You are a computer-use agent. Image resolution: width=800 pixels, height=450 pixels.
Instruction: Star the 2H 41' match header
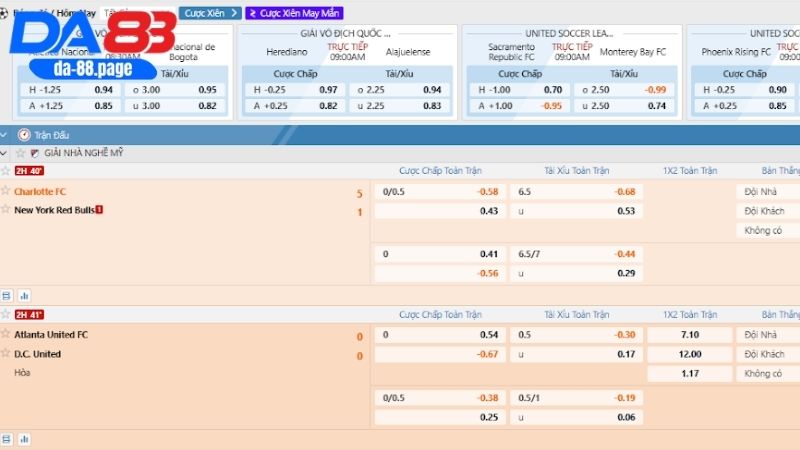point(6,314)
